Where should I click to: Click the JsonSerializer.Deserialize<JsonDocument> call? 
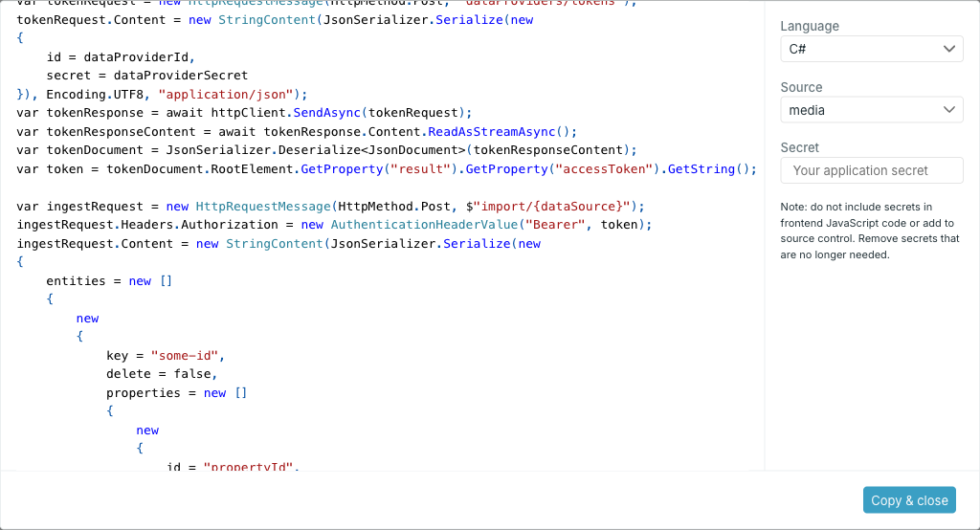[x=316, y=150]
